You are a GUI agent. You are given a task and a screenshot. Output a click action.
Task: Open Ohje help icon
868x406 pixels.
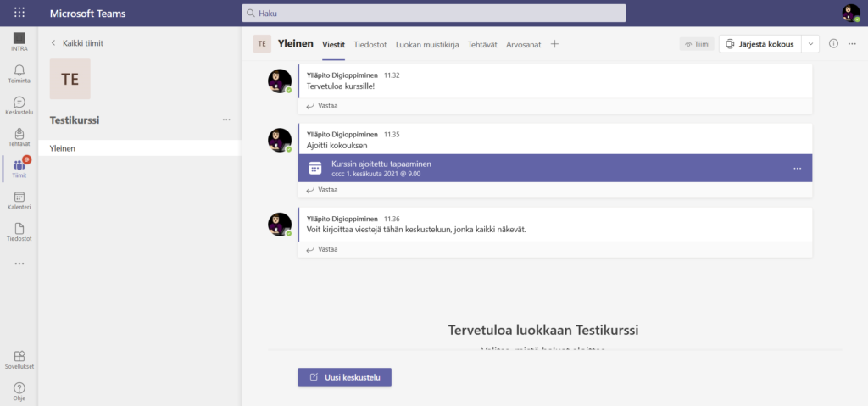(19, 391)
